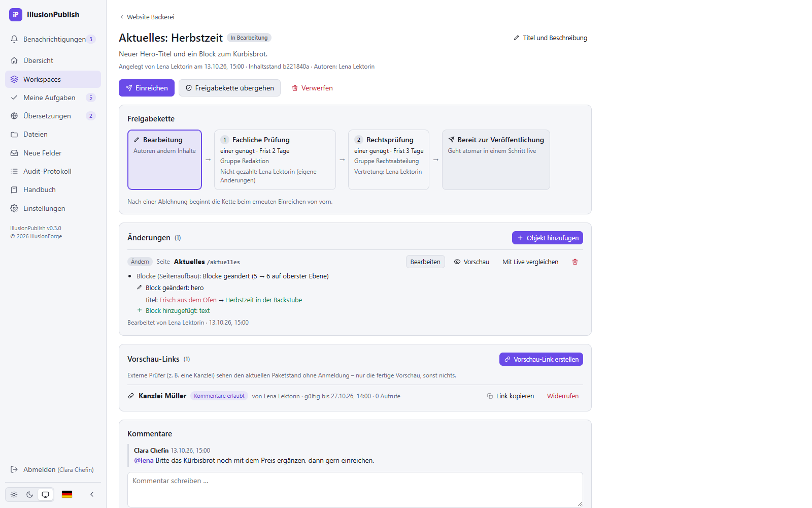Click Link kopieren for Kanzlei Müller

click(x=511, y=396)
